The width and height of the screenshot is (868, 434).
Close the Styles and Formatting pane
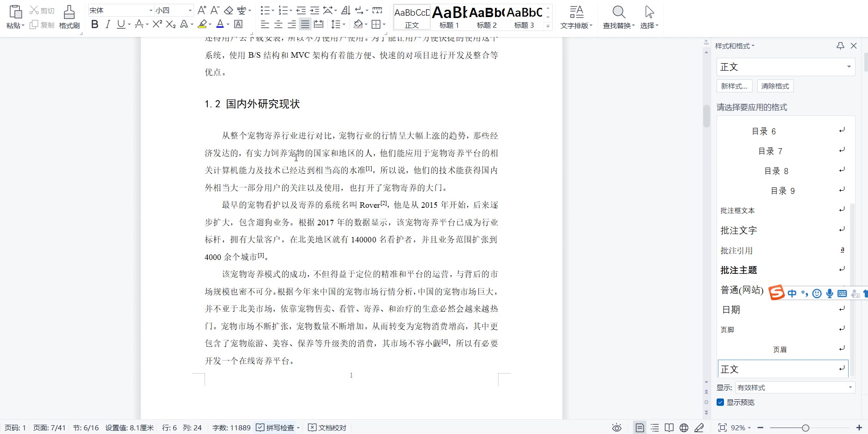click(854, 46)
